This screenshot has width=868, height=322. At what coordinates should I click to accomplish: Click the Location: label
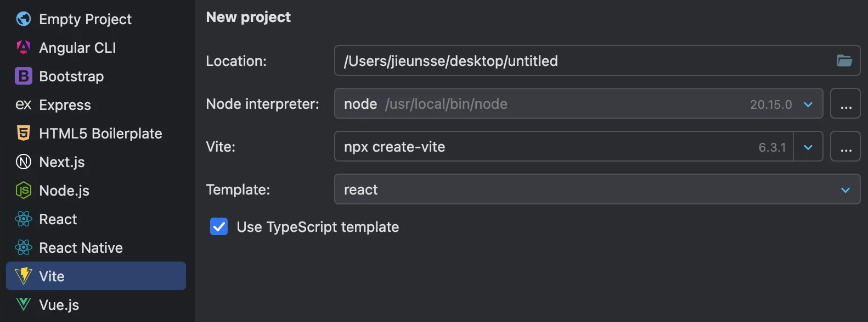coord(236,61)
